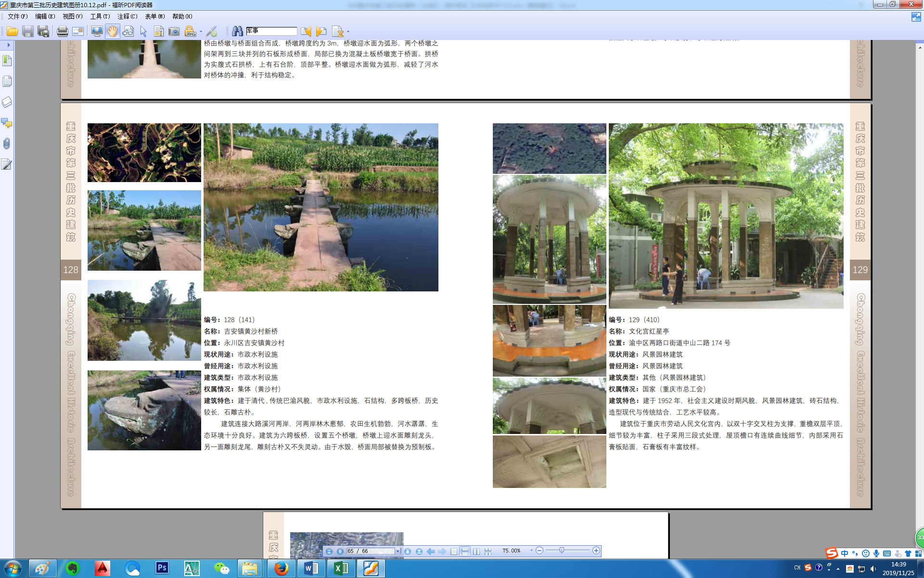Image resolution: width=924 pixels, height=578 pixels.
Task: Open the Comments side panel
Action: coord(7,123)
